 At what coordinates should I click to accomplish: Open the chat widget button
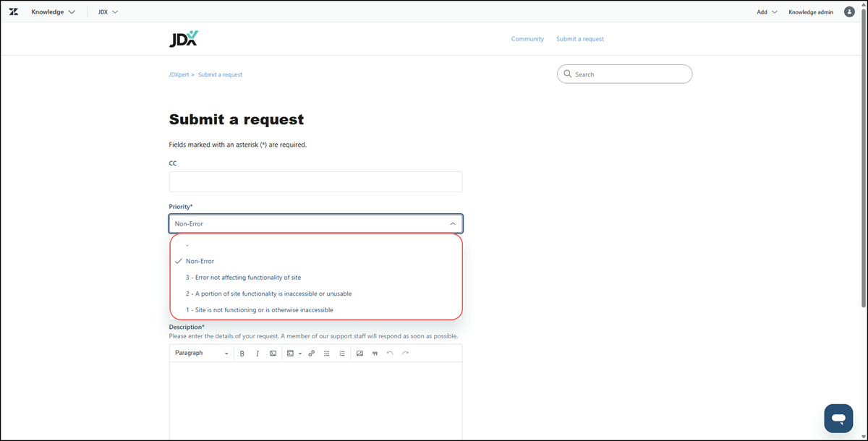coord(838,419)
